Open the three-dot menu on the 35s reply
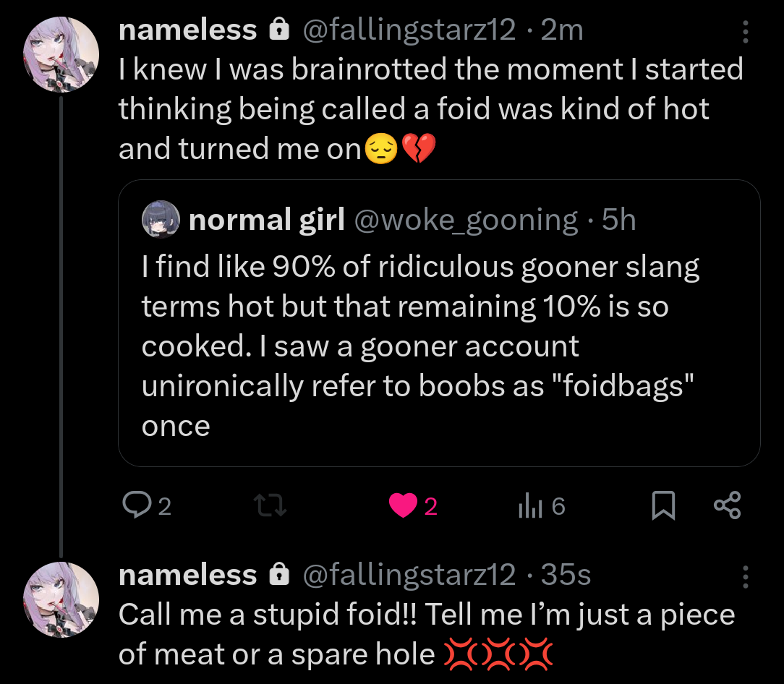This screenshot has height=684, width=784. [x=746, y=576]
